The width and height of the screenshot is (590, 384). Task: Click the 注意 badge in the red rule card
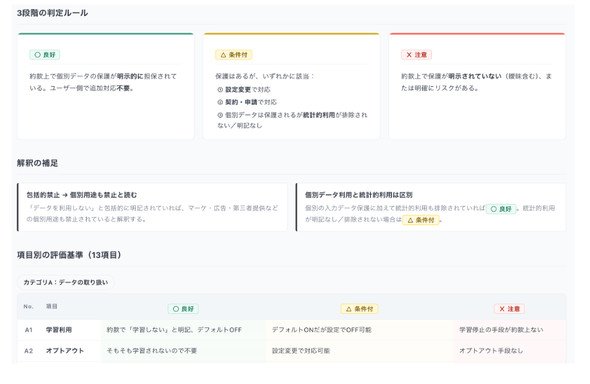(416, 55)
